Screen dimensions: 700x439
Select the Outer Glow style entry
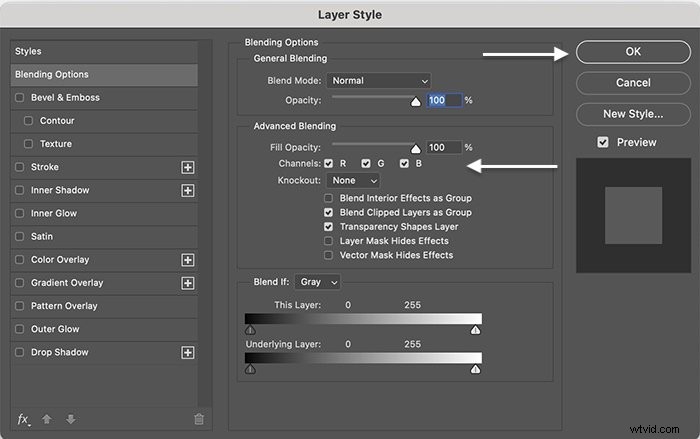coord(104,329)
